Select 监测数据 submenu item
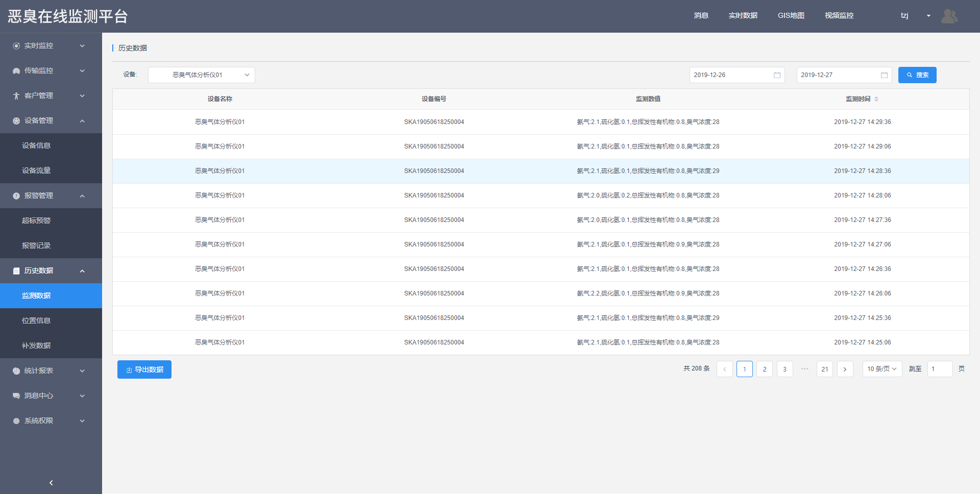The width and height of the screenshot is (980, 494). 51,296
